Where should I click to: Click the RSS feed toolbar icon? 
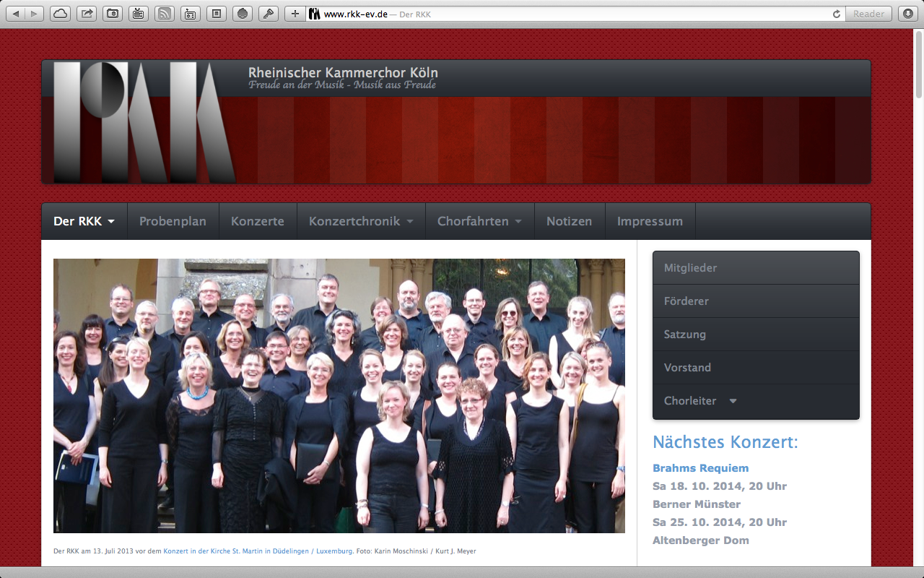[x=165, y=14]
